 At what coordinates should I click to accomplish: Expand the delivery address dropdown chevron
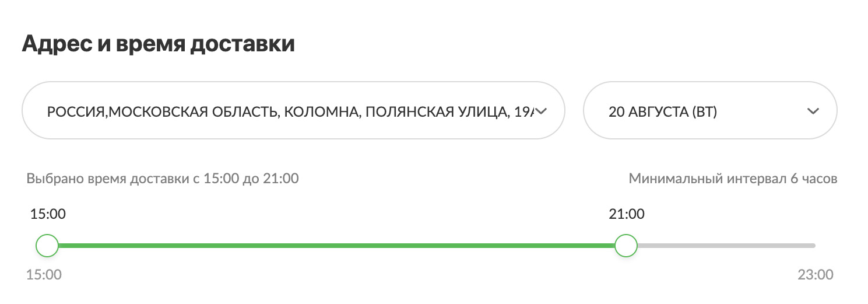[x=540, y=111]
